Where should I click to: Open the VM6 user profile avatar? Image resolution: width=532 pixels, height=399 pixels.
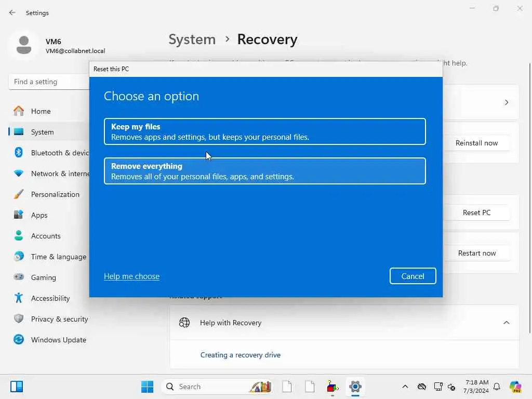(24, 45)
